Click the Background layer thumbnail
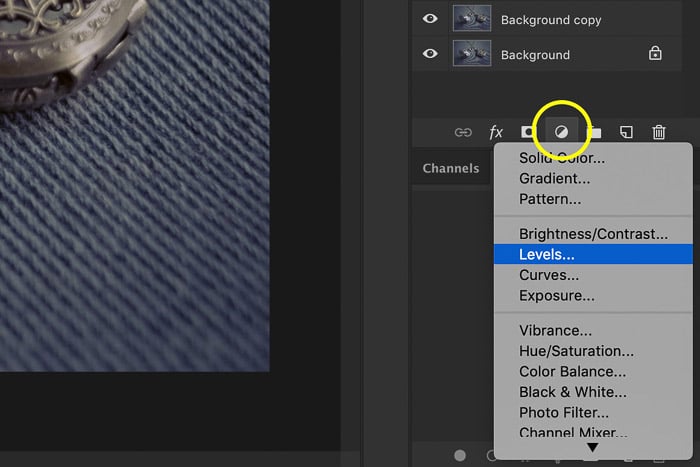 (469, 54)
